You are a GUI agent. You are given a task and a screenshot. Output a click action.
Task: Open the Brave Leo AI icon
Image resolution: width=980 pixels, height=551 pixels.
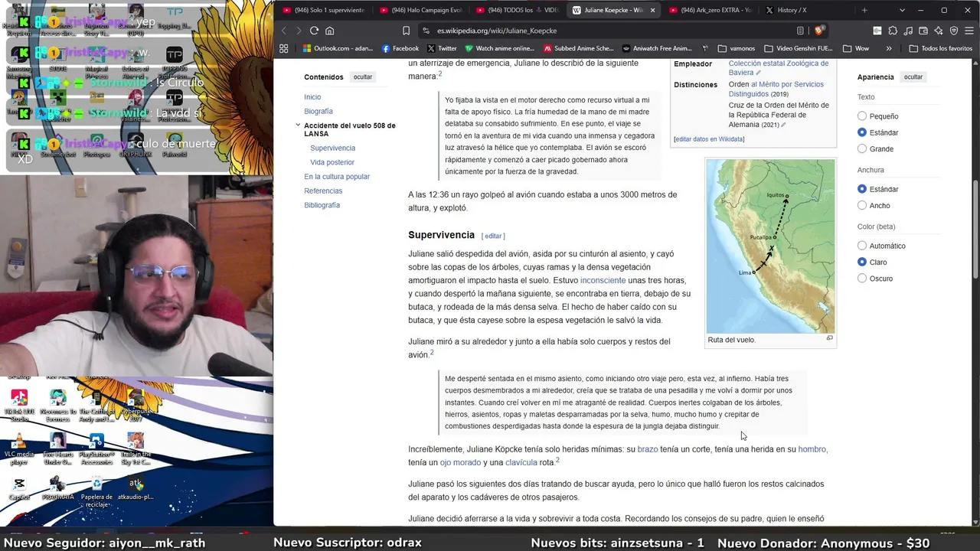tap(939, 31)
